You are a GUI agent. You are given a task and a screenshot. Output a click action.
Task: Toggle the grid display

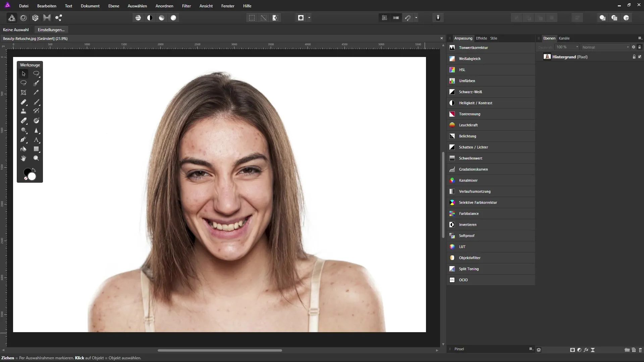coord(384,18)
